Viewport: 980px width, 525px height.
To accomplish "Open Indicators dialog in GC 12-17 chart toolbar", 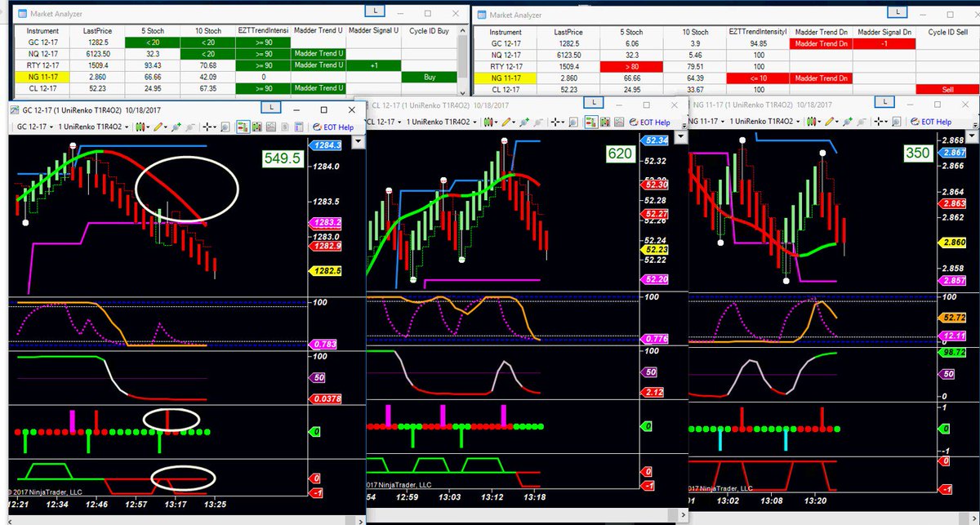I will click(257, 127).
